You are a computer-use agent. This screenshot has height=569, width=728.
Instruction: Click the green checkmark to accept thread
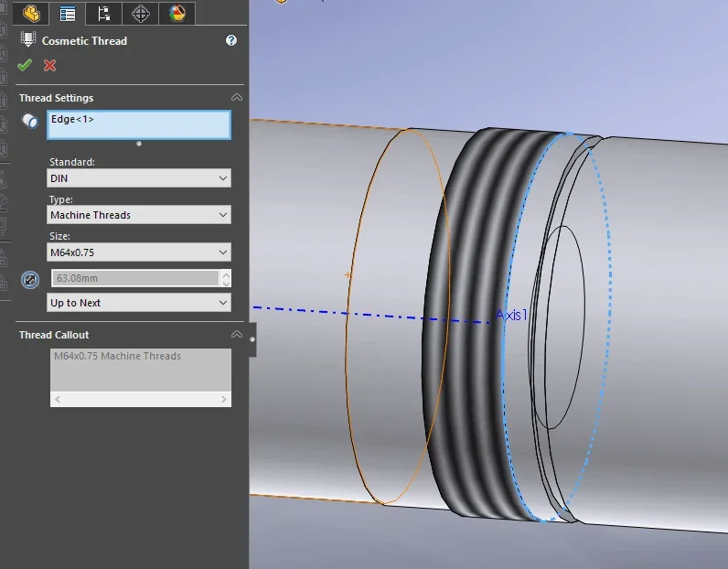[25, 65]
